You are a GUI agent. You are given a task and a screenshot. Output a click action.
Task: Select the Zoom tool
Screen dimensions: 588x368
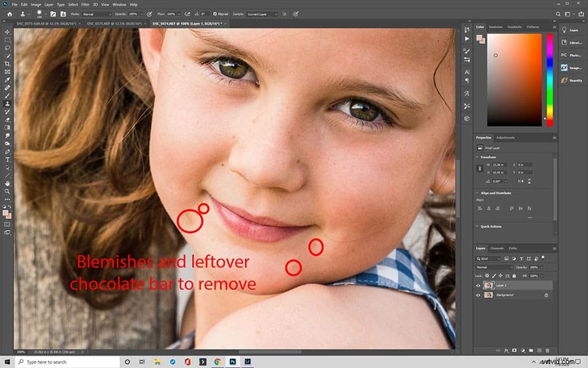(7, 192)
